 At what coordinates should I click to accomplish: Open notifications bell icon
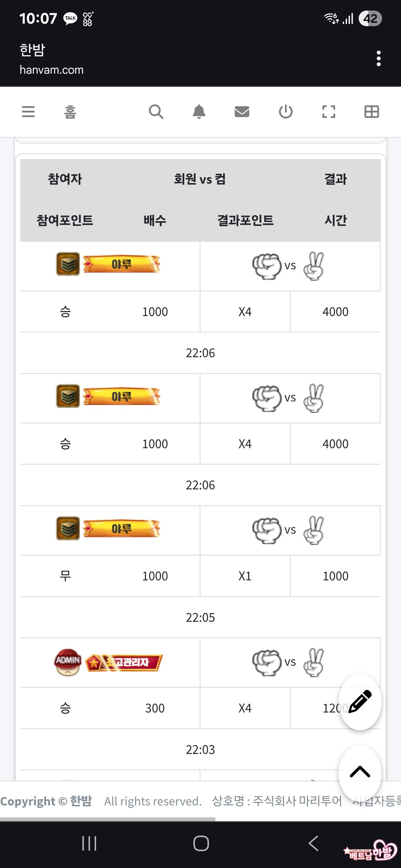(x=199, y=112)
